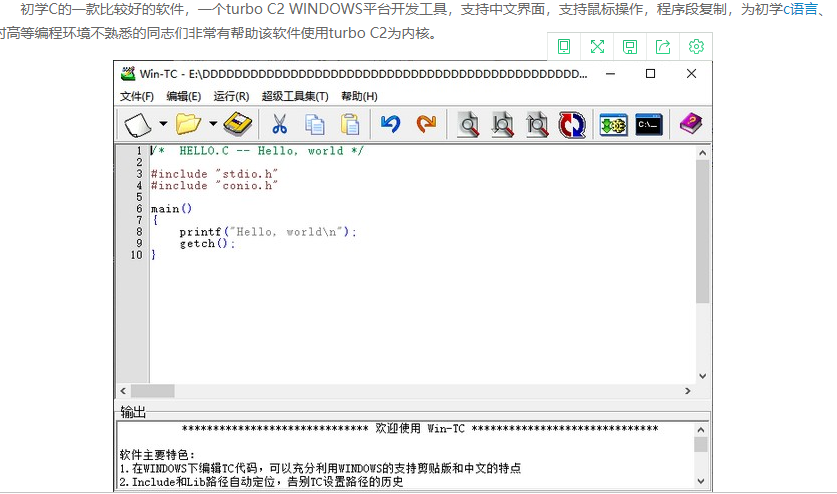Viewport: 837px width, 494px height.
Task: Click output panel scrollbar up arrow
Action: point(701,430)
